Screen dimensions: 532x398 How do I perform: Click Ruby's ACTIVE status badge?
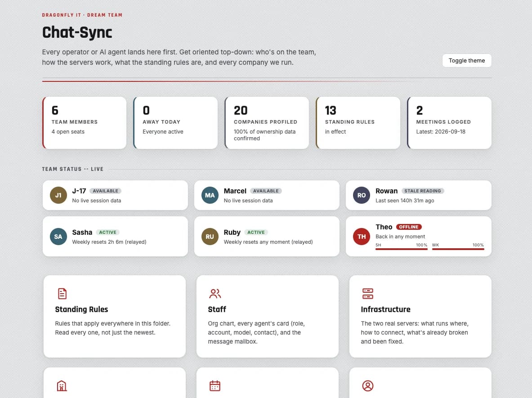[x=256, y=233]
